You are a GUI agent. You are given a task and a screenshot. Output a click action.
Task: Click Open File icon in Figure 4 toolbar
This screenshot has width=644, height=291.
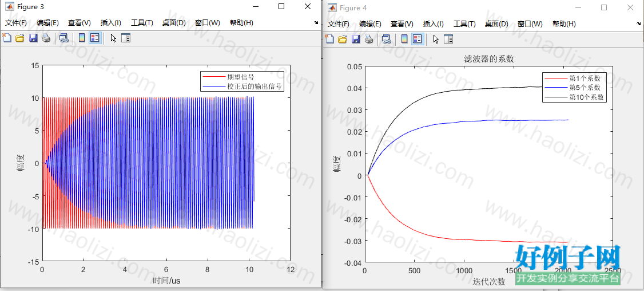343,39
